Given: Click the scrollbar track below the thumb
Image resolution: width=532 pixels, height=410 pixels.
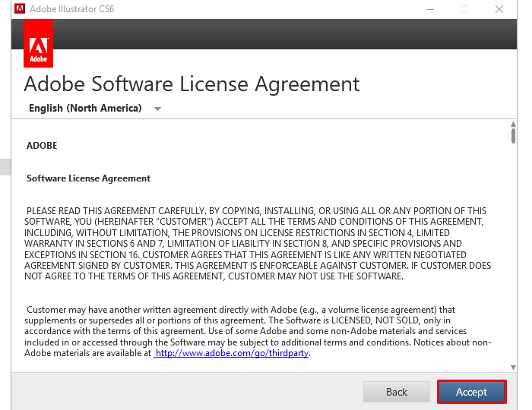Looking at the screenshot, I should pos(513,266).
